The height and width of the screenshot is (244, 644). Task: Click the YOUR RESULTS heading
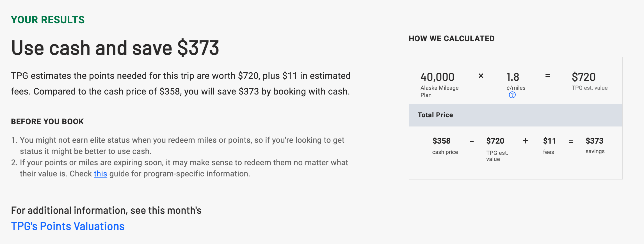pyautogui.click(x=48, y=20)
